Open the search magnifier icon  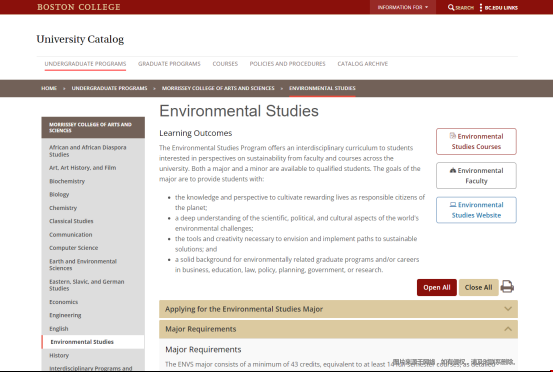[451, 7]
